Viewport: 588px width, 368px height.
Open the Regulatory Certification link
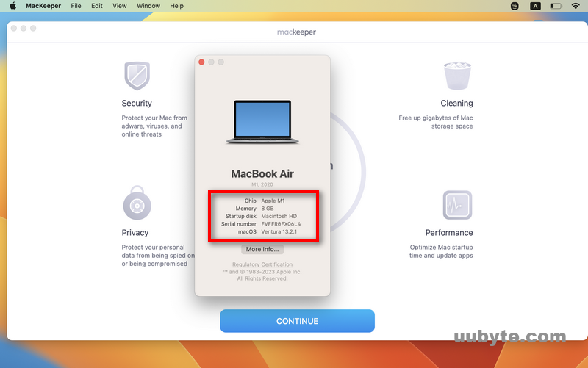[x=262, y=264]
